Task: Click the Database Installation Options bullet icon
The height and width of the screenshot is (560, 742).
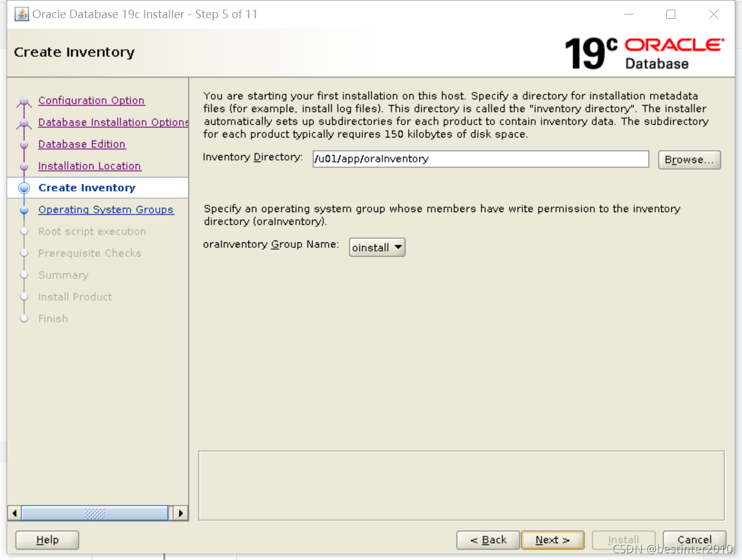Action: [24, 124]
